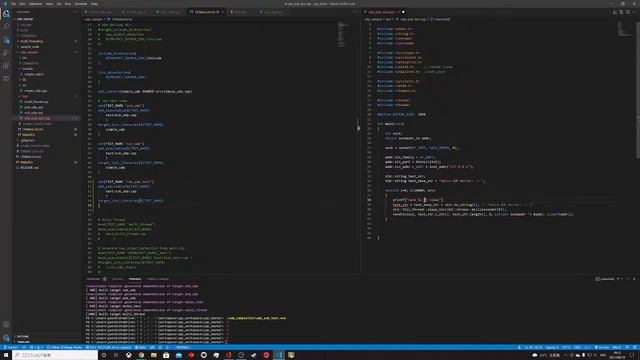Open the Terminal menu
This screenshot has height=360, width=640.
tap(81, 4)
